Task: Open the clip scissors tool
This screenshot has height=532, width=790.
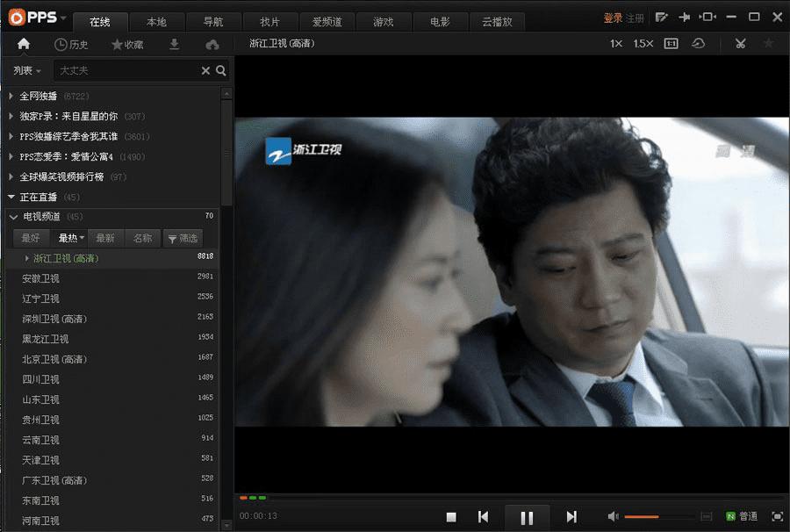Action: pyautogui.click(x=740, y=44)
